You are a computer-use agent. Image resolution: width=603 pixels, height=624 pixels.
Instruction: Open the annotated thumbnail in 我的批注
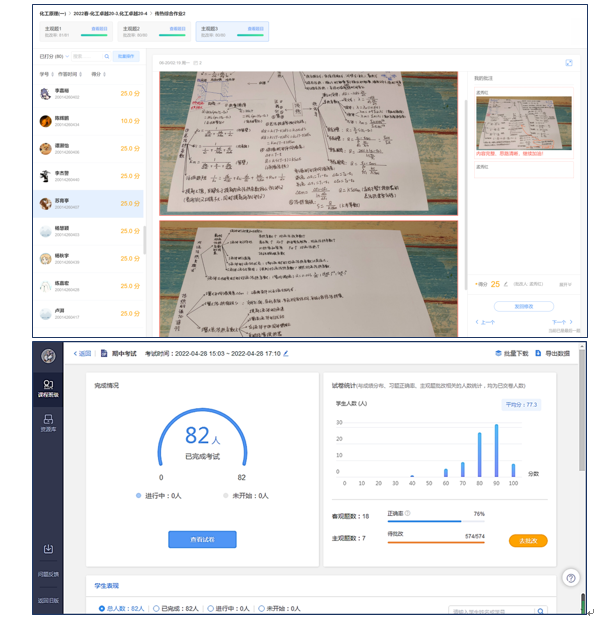522,123
